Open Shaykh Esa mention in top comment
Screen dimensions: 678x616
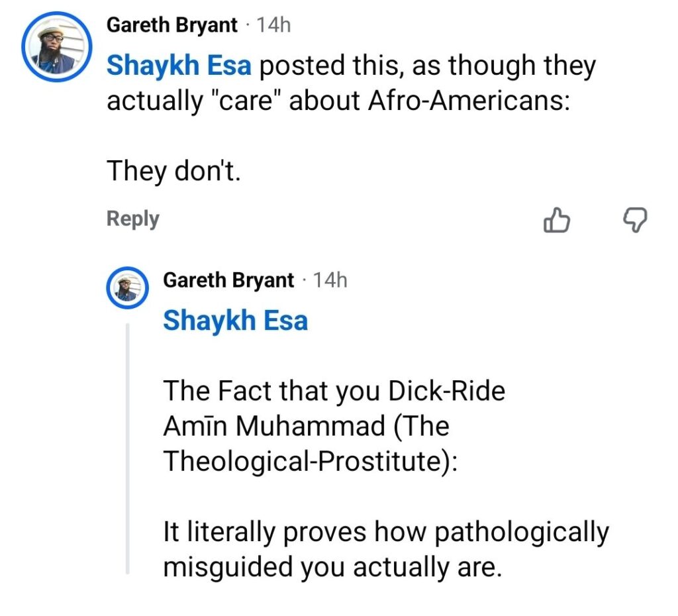coord(179,66)
